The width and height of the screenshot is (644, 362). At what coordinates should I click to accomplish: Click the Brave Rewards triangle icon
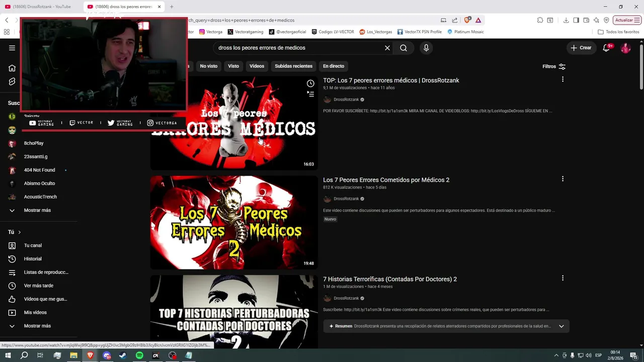coord(478,20)
